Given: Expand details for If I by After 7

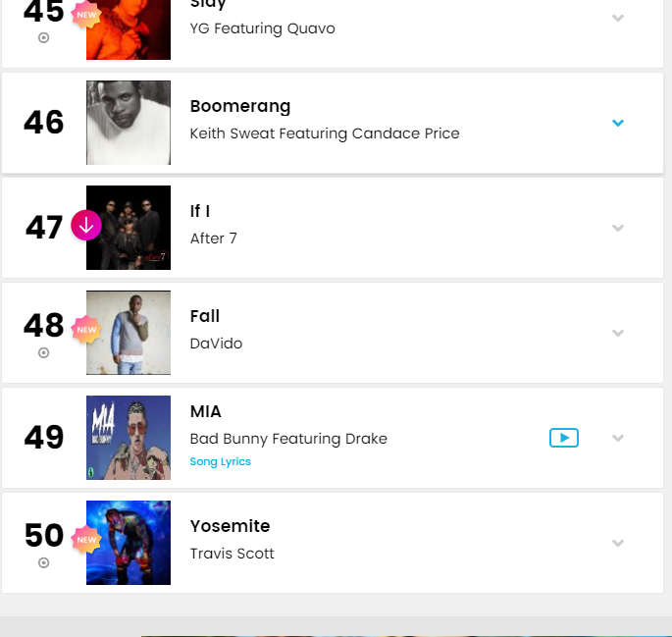Looking at the screenshot, I should coord(618,228).
